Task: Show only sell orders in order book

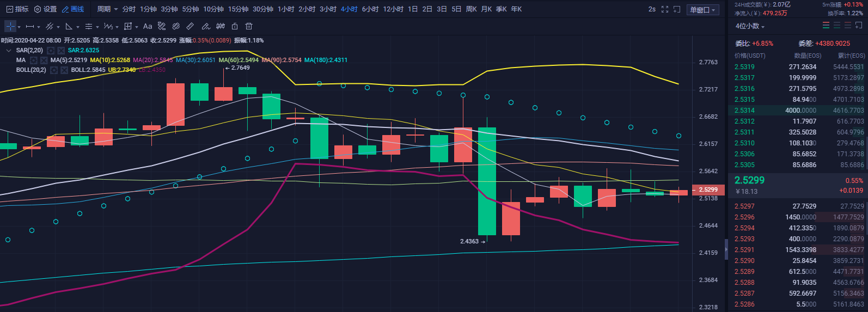Action: [x=848, y=26]
